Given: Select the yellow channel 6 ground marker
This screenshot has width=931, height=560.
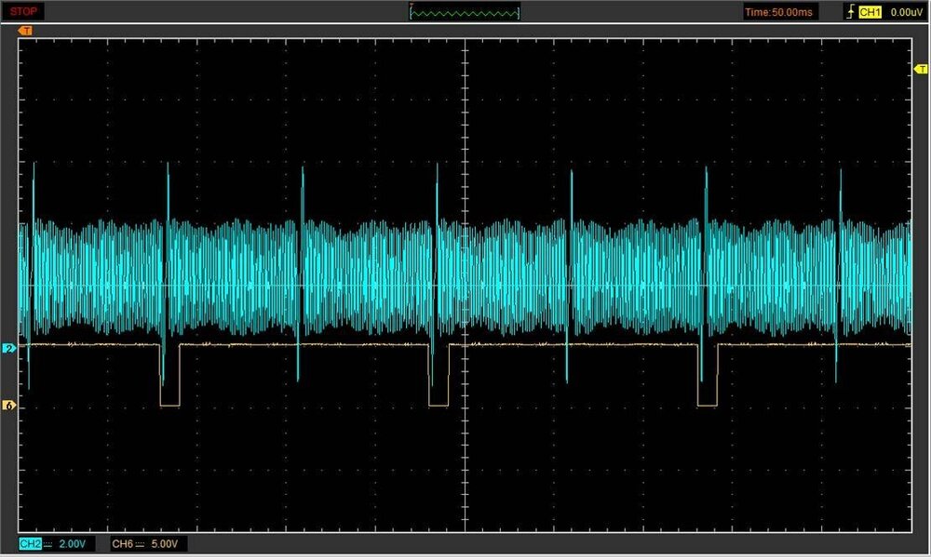Looking at the screenshot, I should click(x=9, y=406).
